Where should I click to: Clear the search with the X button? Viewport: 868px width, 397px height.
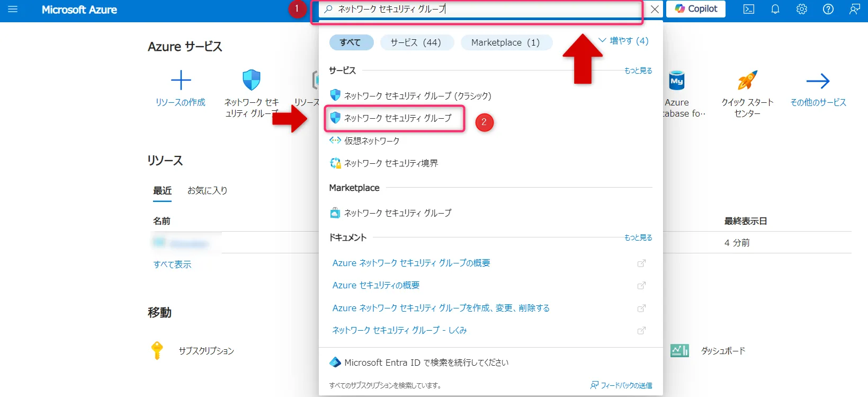(x=655, y=9)
